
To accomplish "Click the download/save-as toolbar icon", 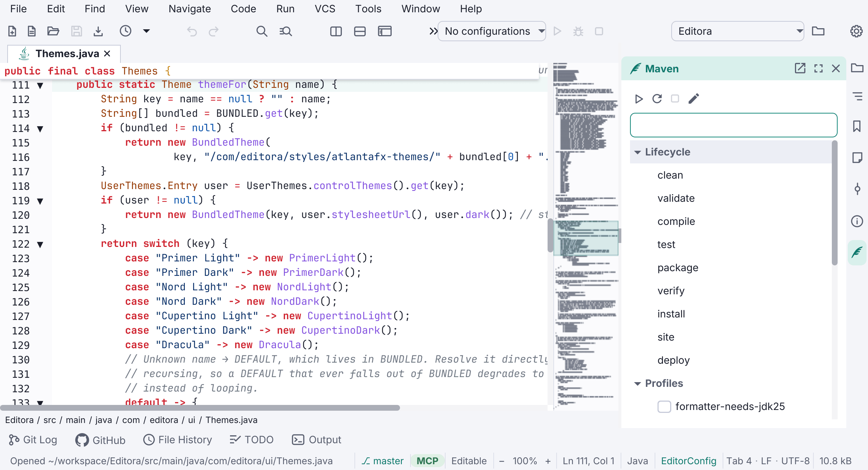I will pyautogui.click(x=98, y=31).
